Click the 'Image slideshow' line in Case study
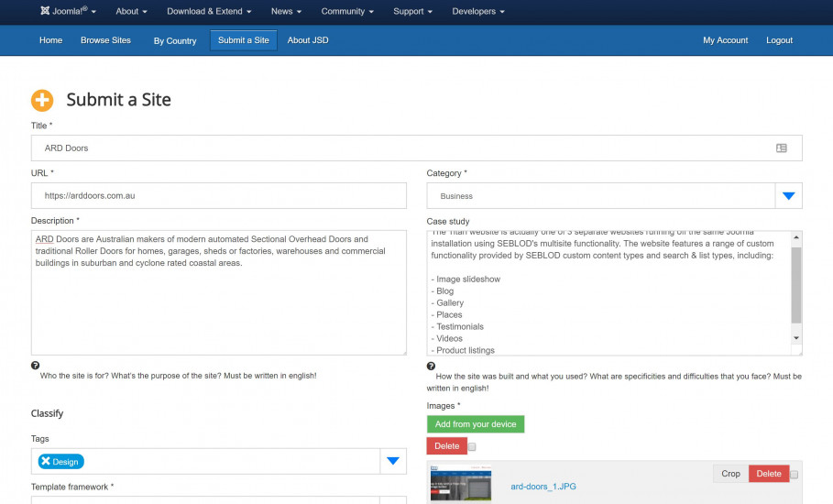The image size is (833, 504). (466, 279)
